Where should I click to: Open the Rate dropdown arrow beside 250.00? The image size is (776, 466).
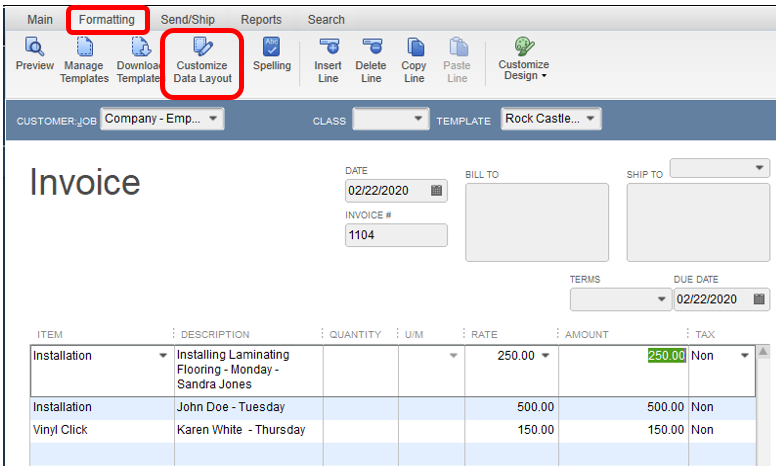(x=545, y=356)
